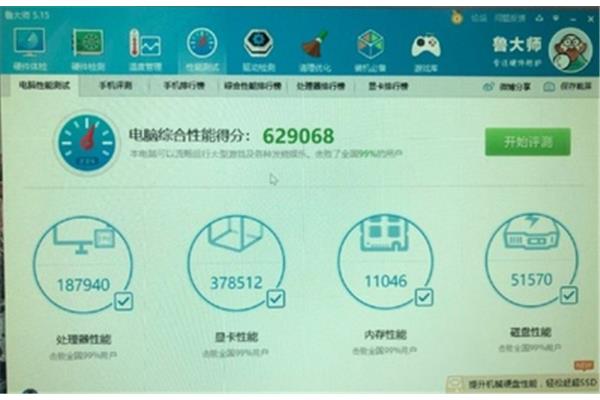Toggle the 处理器性能 checkbox
600x400 pixels.
(124, 301)
